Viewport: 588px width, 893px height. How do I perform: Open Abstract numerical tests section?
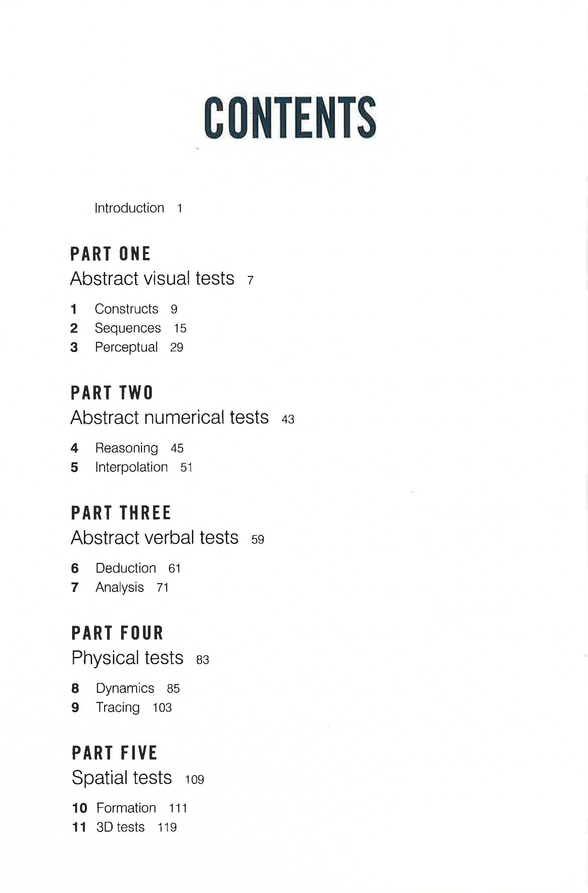[170, 417]
